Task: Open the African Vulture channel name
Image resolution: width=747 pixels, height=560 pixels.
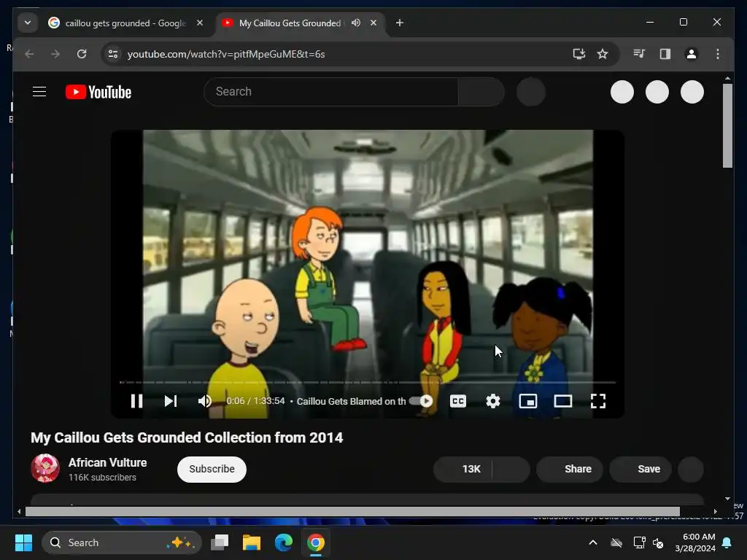Action: click(x=108, y=462)
